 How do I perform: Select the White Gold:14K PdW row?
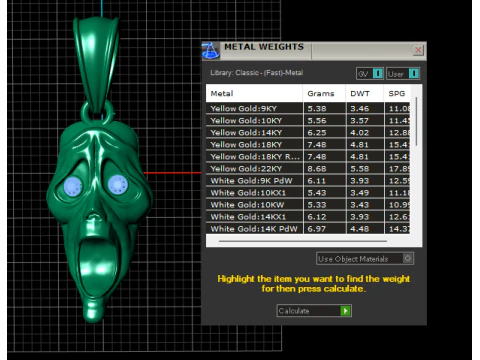coord(308,229)
